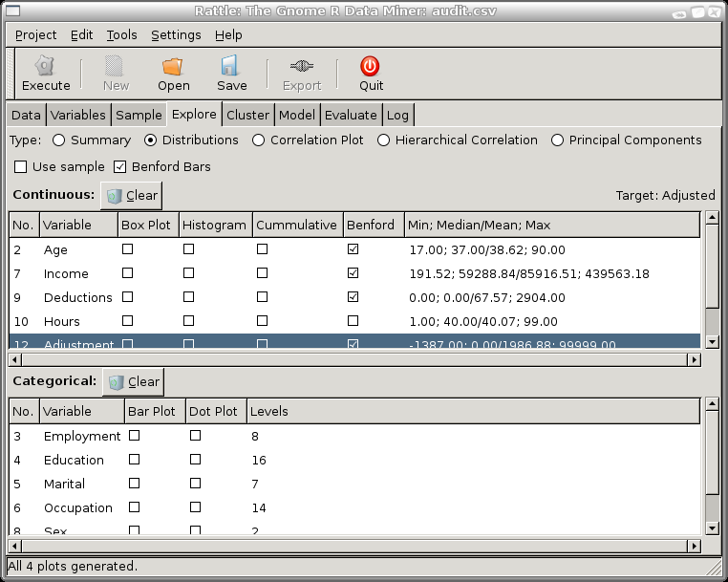Uncheck Benford for Age

pyautogui.click(x=353, y=249)
